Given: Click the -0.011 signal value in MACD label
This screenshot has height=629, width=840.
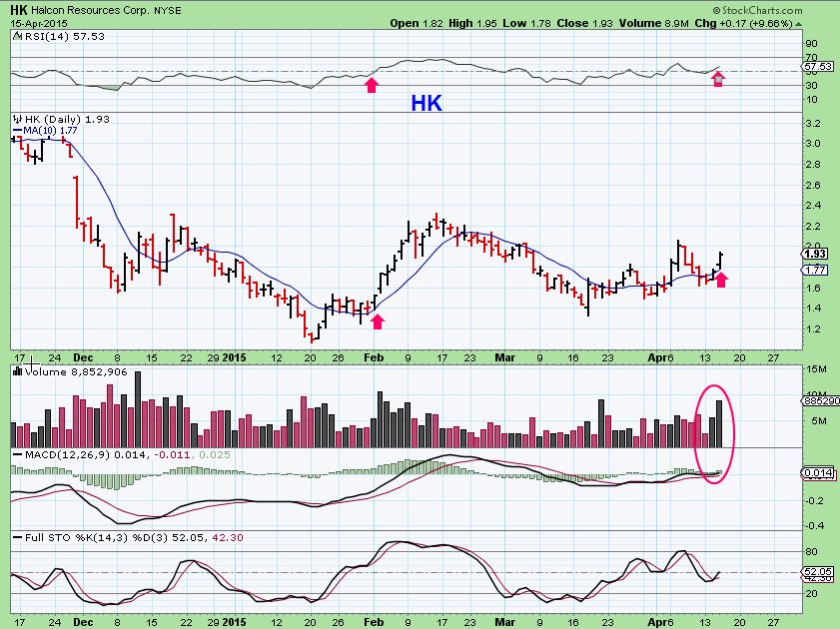Looking at the screenshot, I should 172,454.
